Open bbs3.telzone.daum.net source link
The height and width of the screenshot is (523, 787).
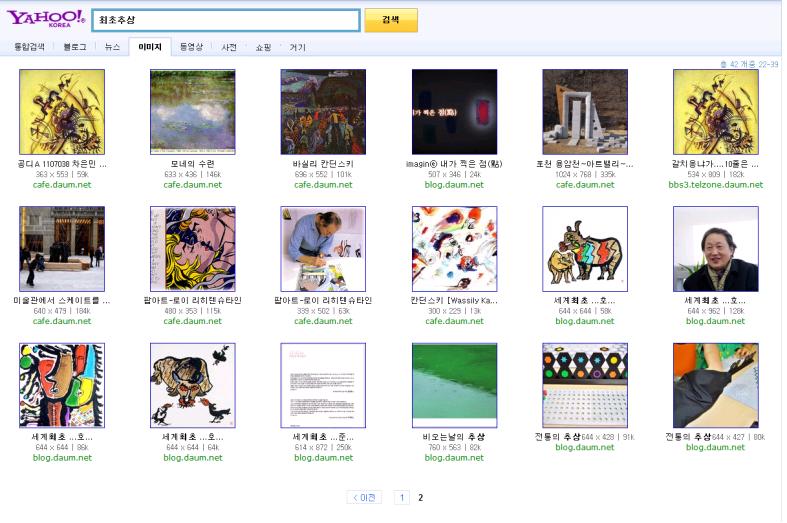(716, 185)
